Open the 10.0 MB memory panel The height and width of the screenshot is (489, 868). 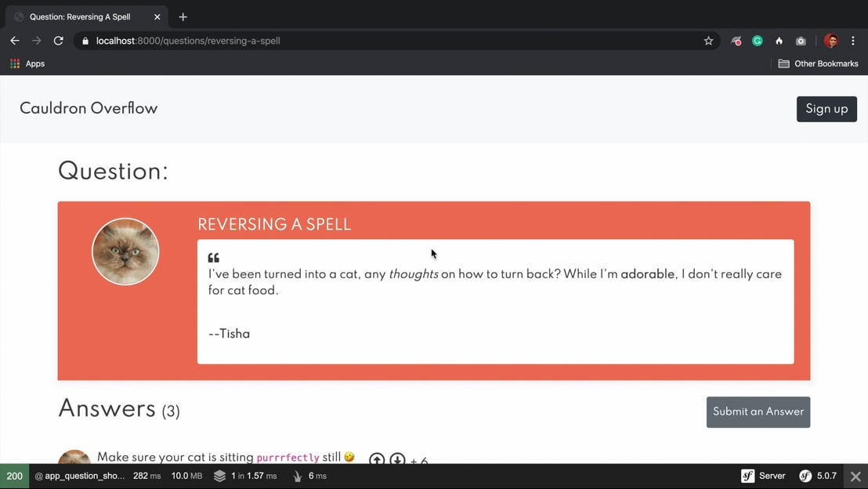click(x=186, y=476)
